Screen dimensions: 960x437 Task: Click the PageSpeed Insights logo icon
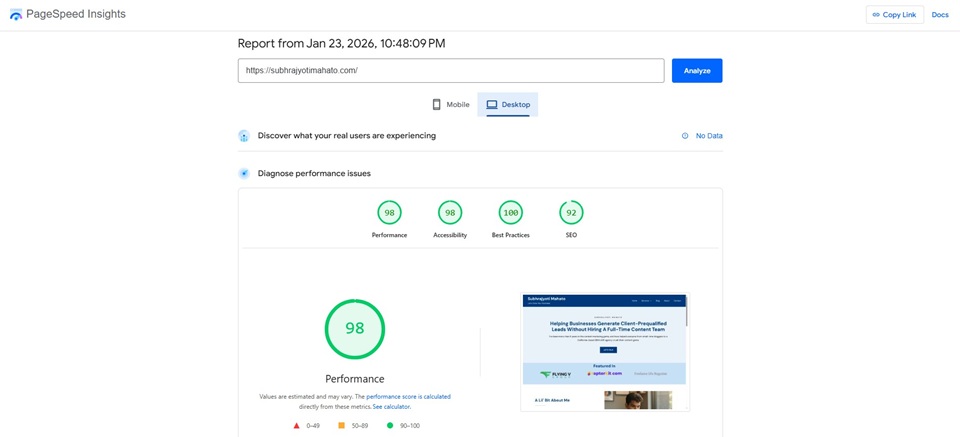pos(16,14)
